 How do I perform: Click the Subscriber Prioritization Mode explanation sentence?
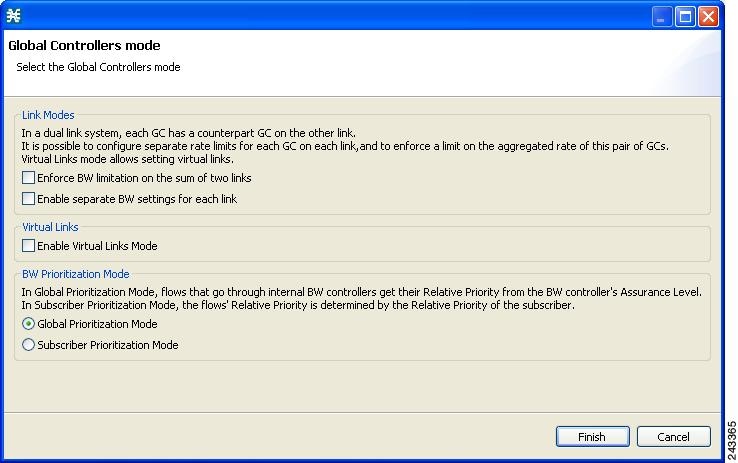tap(298, 306)
